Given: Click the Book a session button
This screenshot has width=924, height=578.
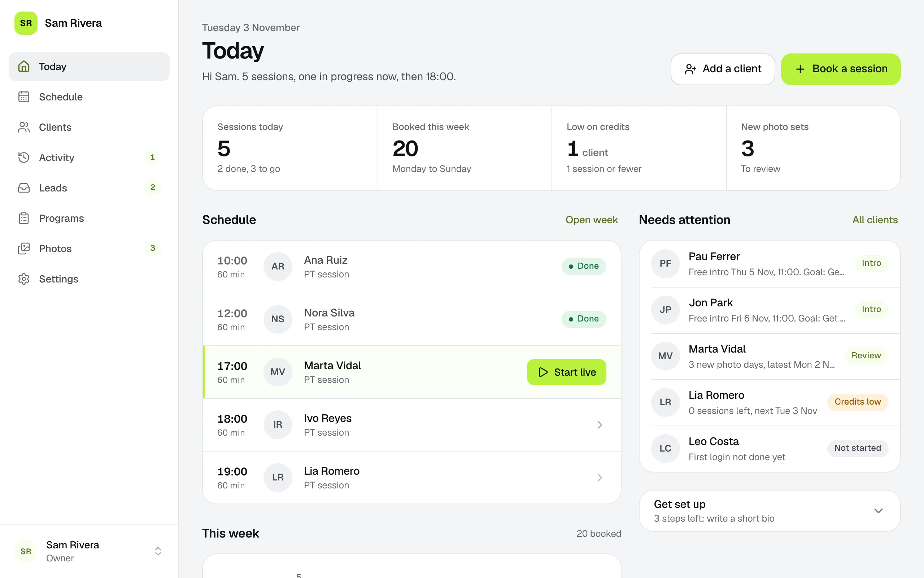Looking at the screenshot, I should tap(841, 69).
